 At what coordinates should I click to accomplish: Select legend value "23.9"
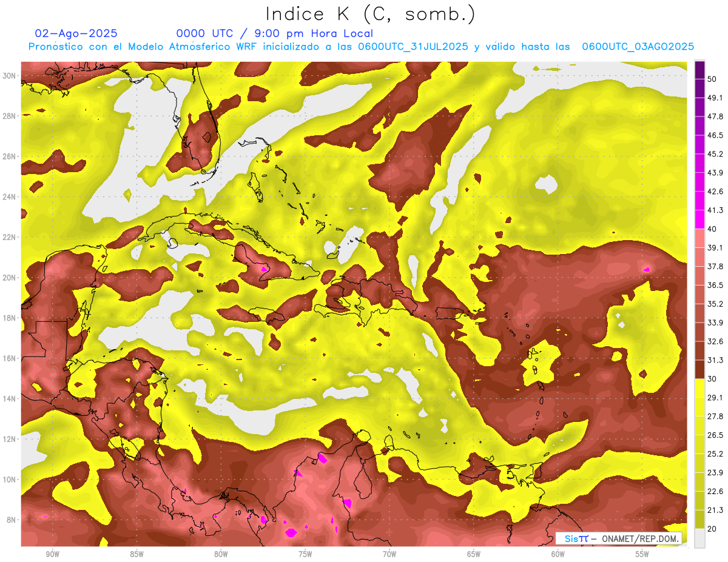[x=715, y=473]
